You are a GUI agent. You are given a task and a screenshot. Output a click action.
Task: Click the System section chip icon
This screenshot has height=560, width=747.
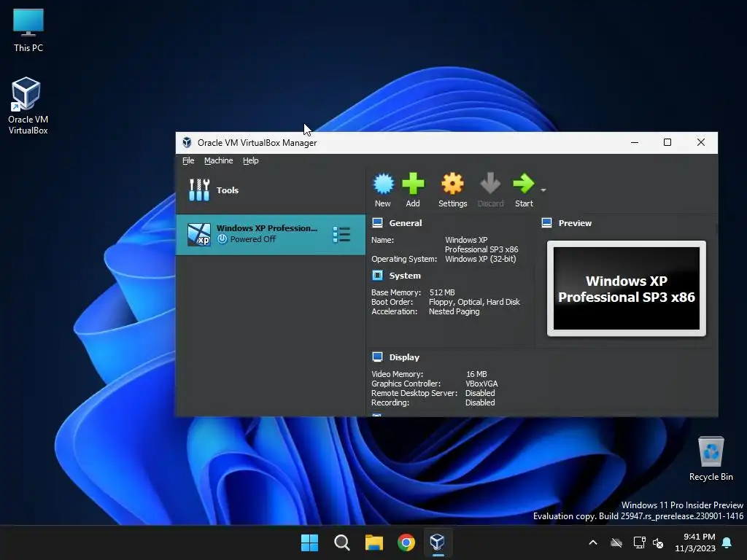pos(377,275)
